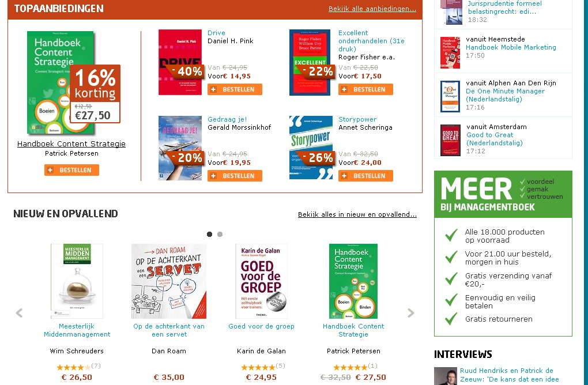Click Bestellen under Handboek Content Strategie
The width and height of the screenshot is (588, 385).
pyautogui.click(x=71, y=170)
